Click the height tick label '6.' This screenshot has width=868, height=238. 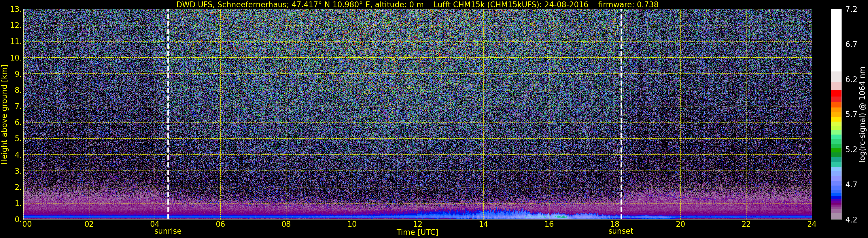point(18,122)
